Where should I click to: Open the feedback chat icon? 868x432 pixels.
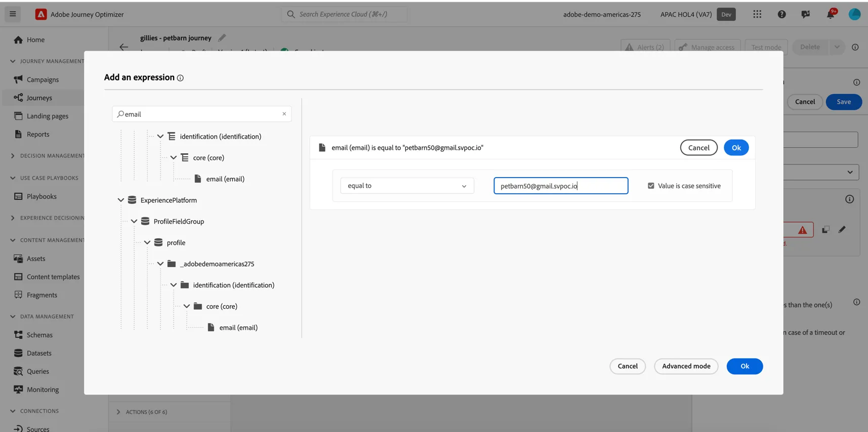point(806,14)
